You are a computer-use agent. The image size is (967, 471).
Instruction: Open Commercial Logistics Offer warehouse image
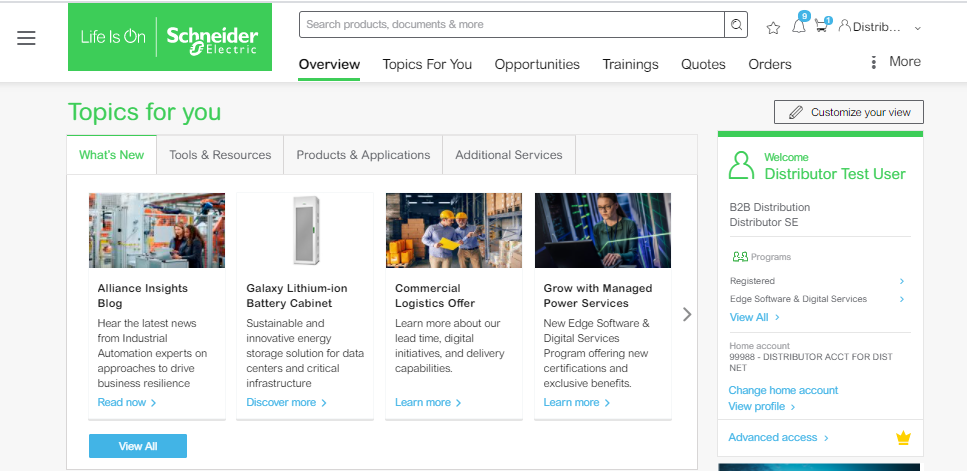click(454, 230)
